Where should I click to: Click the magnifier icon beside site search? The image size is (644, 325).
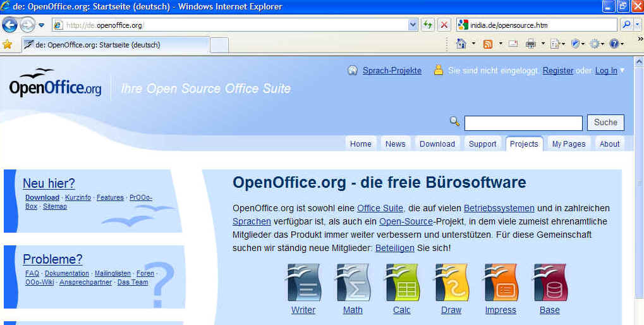(454, 121)
